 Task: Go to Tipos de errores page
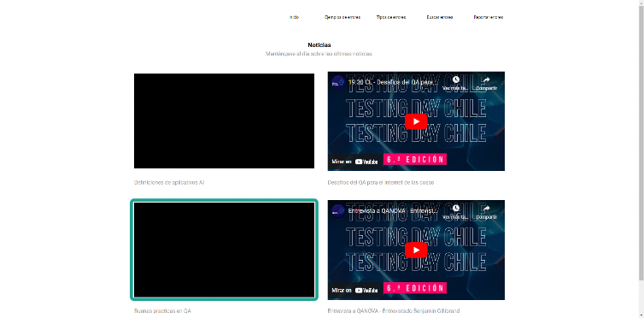[391, 17]
